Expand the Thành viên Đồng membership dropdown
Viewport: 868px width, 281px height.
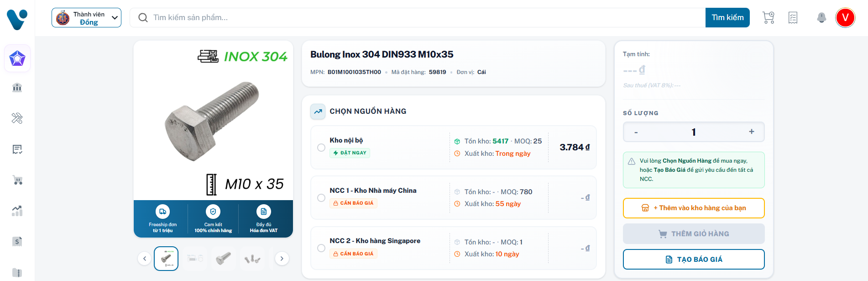pos(86,18)
